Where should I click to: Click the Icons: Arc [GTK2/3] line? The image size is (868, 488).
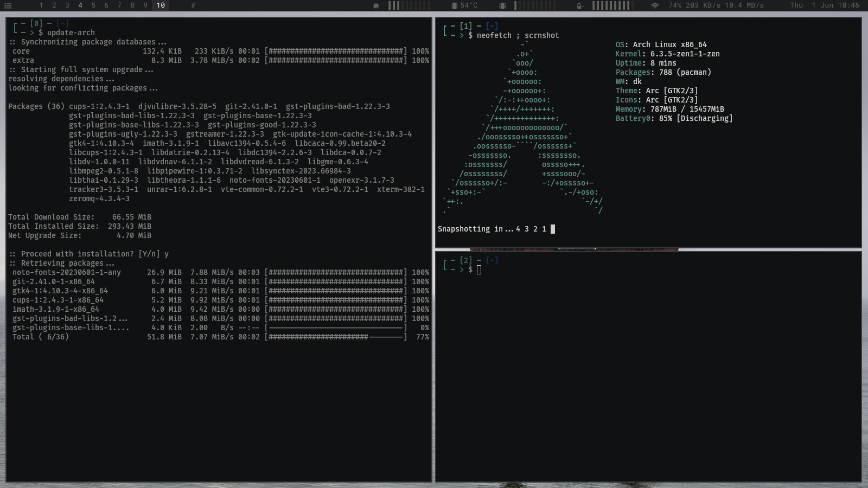click(657, 100)
